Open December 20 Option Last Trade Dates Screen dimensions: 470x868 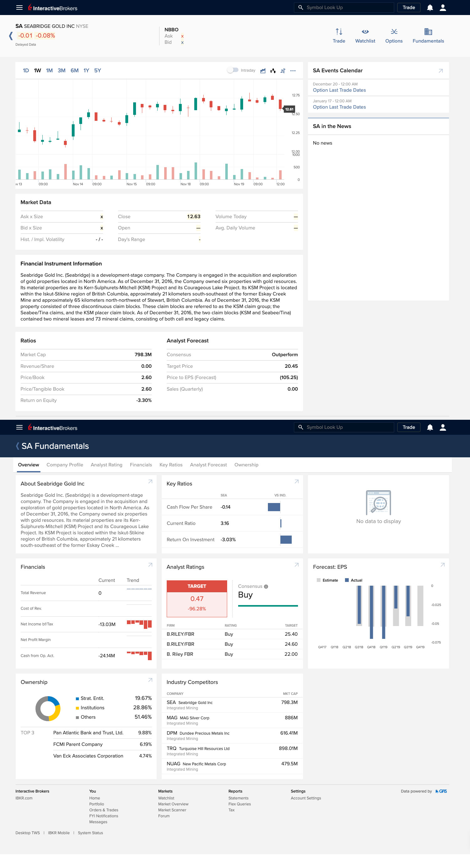tap(339, 90)
